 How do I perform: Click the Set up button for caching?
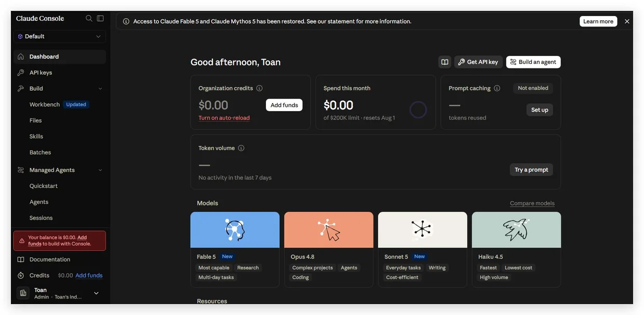click(x=540, y=110)
